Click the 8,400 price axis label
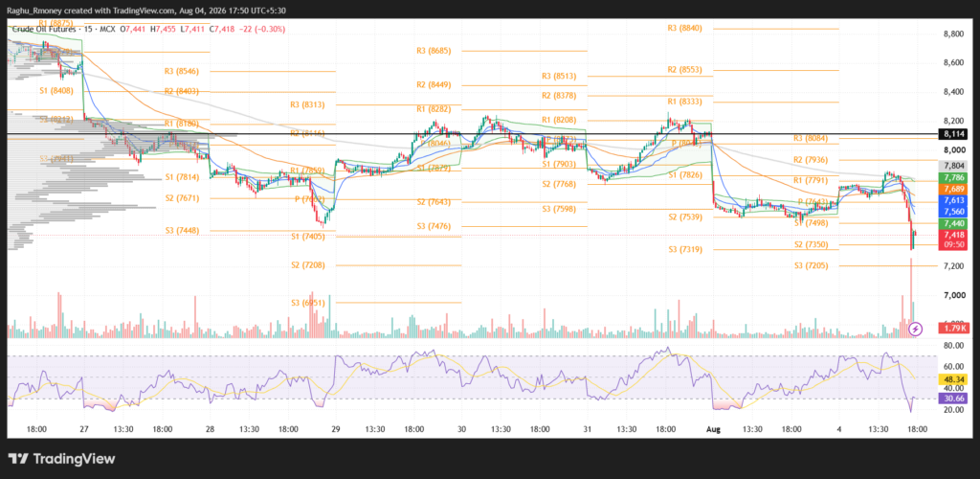Image resolution: width=980 pixels, height=479 pixels. click(x=953, y=93)
